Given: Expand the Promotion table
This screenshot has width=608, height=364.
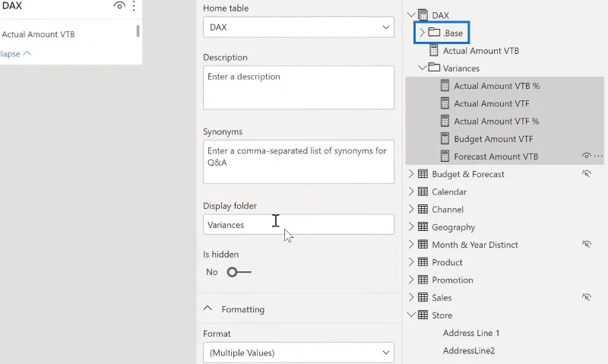Looking at the screenshot, I should (411, 280).
